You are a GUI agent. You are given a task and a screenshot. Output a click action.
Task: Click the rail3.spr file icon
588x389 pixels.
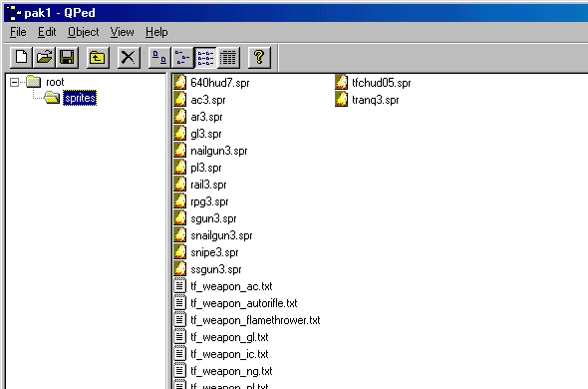(180, 184)
